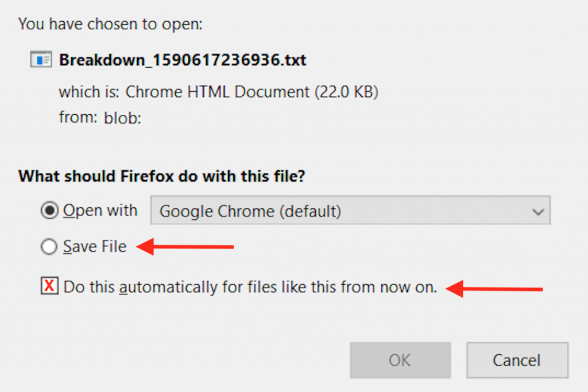Click the Breakdown_1590617236936.txt filename
Image resolution: width=588 pixels, height=392 pixels.
tap(183, 60)
